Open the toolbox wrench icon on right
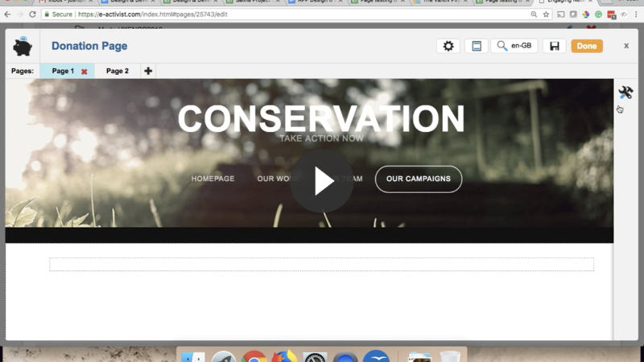The image size is (644, 362). coord(625,93)
